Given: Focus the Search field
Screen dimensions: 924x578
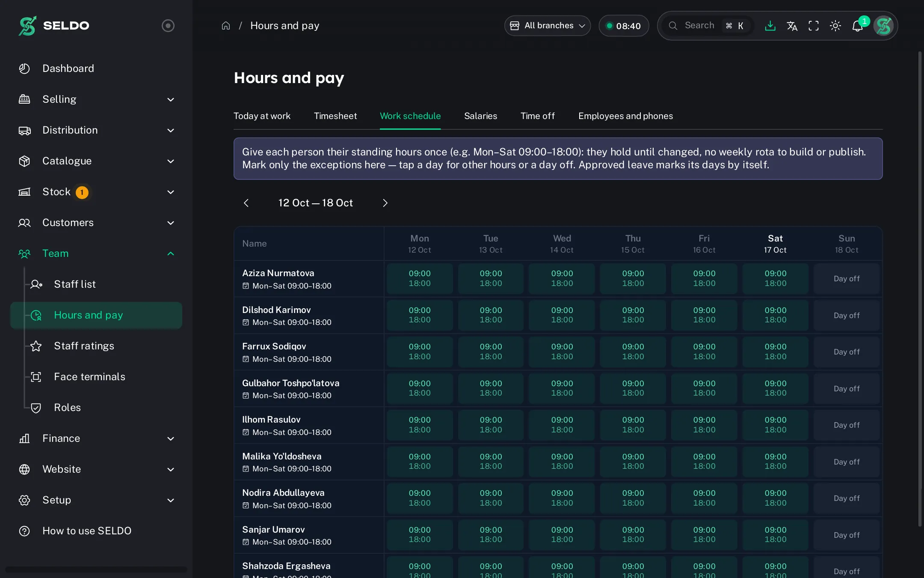Looking at the screenshot, I should [708, 26].
